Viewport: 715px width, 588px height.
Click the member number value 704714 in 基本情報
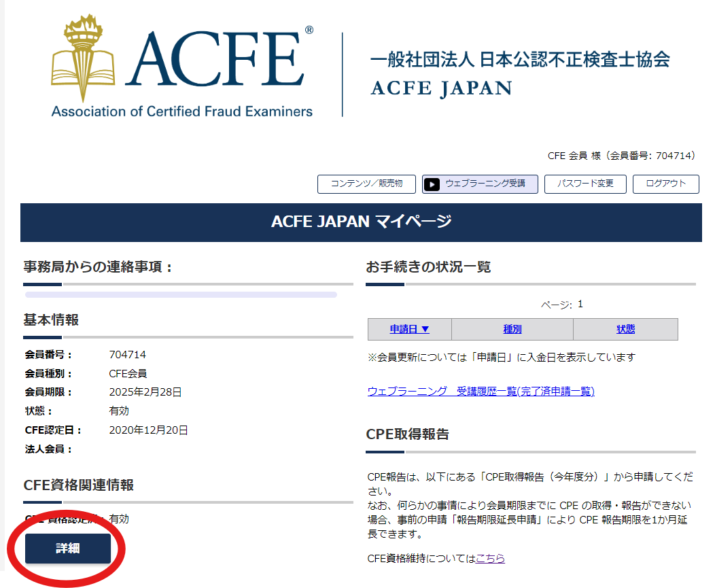(x=128, y=354)
